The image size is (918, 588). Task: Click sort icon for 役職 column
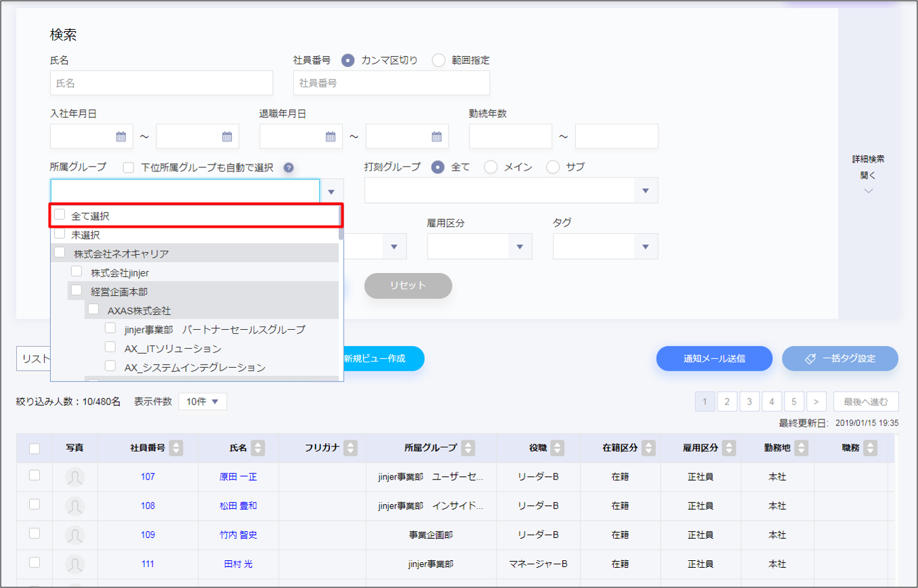click(556, 448)
